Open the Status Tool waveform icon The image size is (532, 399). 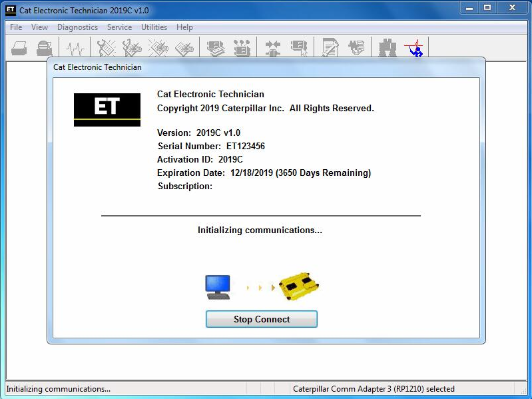pyautogui.click(x=75, y=49)
